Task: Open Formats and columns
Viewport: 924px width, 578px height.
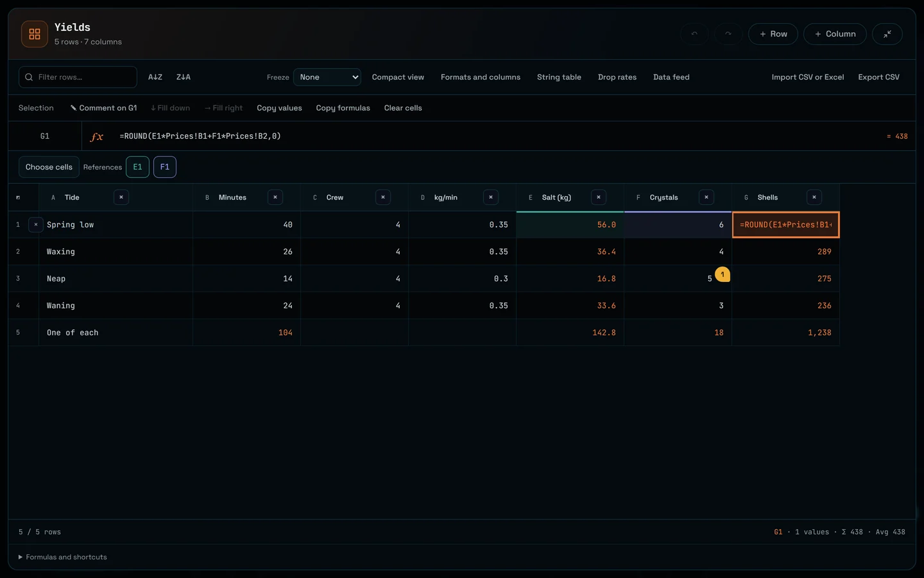Action: pos(481,77)
